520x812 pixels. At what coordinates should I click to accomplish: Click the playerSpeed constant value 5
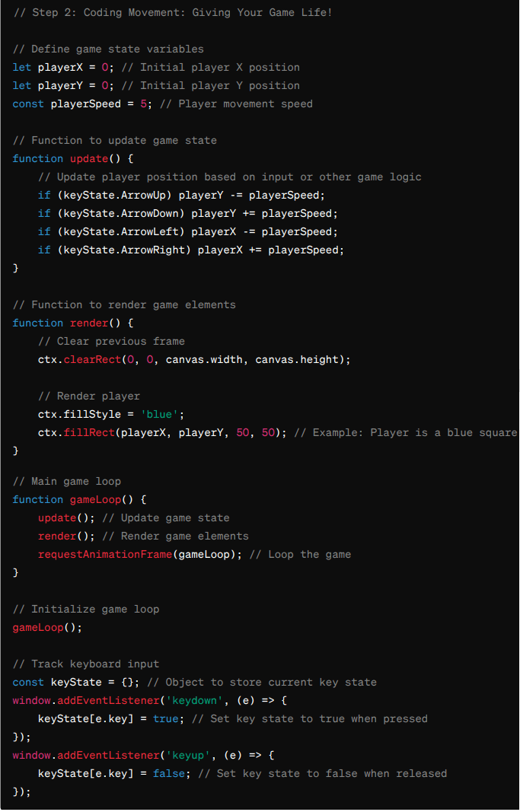tap(143, 103)
